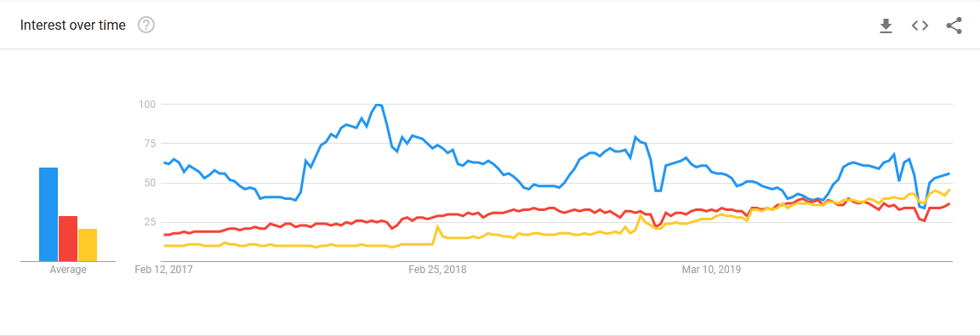Click the 50 y-axis label

150,182
